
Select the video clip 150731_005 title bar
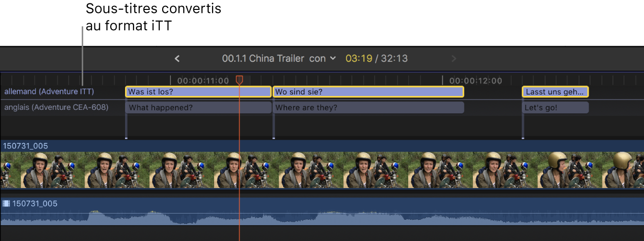click(x=297, y=145)
